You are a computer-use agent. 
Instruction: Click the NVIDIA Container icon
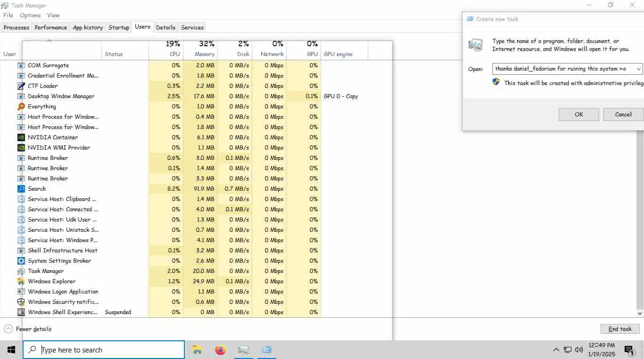click(21, 137)
